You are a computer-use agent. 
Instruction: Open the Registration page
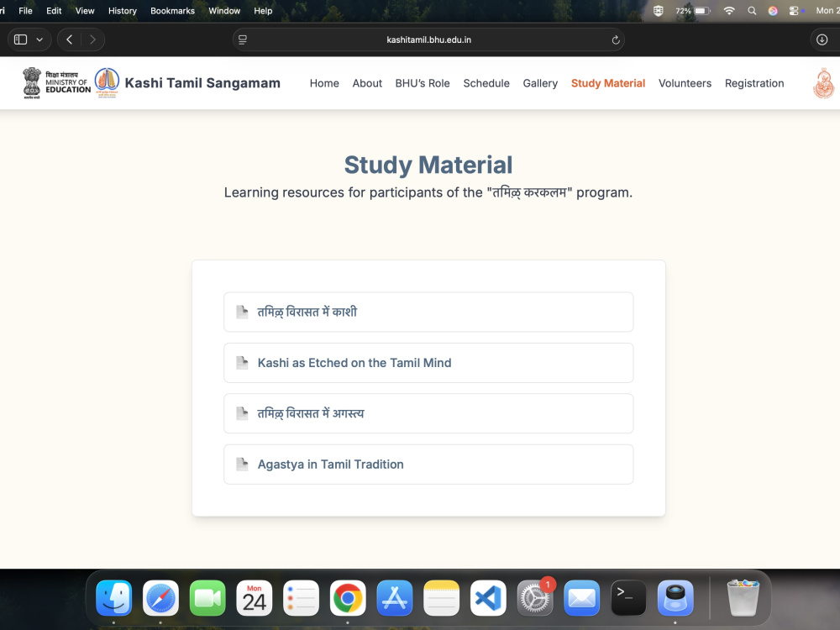pos(754,83)
